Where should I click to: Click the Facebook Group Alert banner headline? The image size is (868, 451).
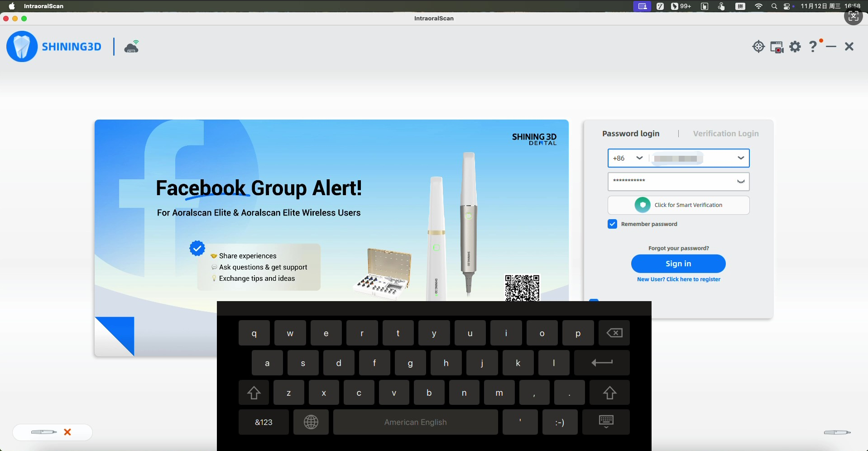(x=259, y=188)
